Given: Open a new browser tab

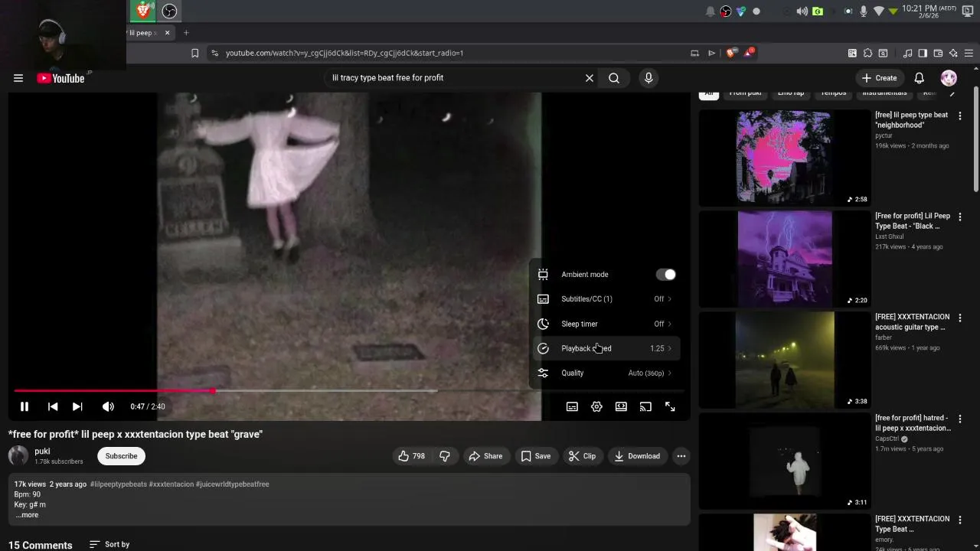Looking at the screenshot, I should click(186, 33).
